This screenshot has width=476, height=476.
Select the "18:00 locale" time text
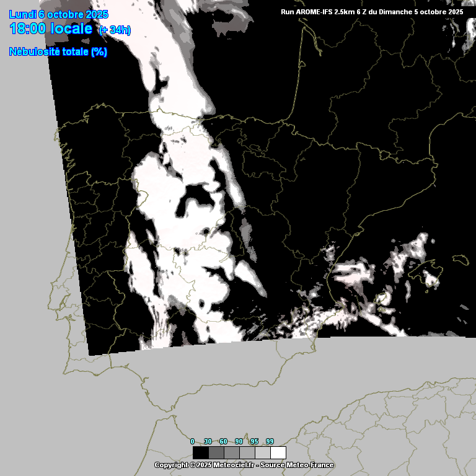pos(51,29)
